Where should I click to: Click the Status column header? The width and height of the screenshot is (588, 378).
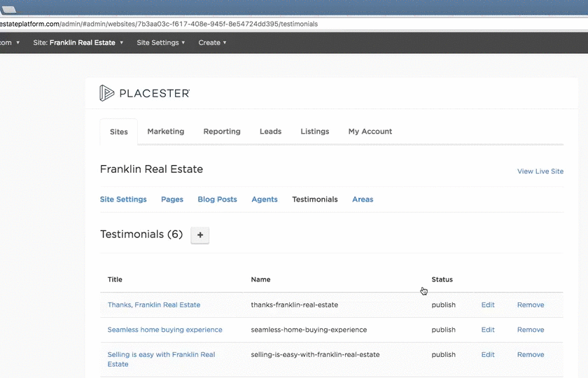pos(442,279)
